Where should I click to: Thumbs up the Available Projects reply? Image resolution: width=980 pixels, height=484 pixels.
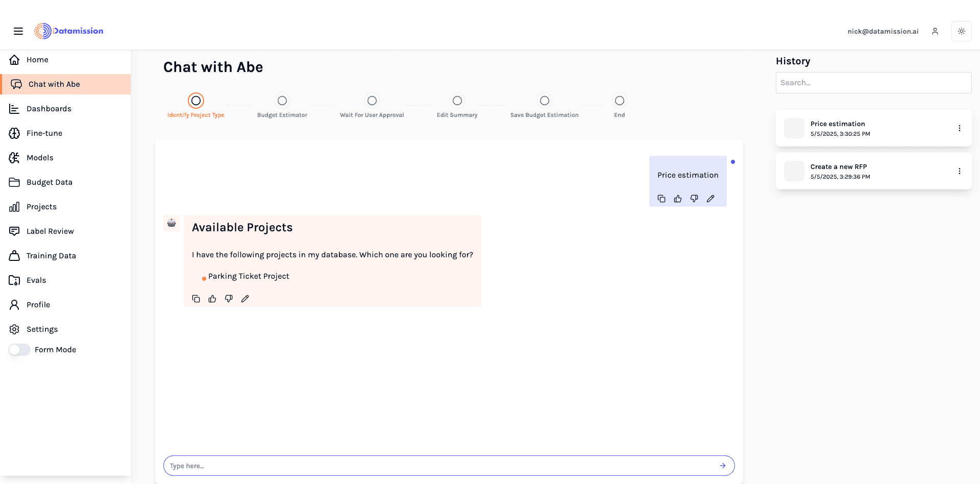212,299
